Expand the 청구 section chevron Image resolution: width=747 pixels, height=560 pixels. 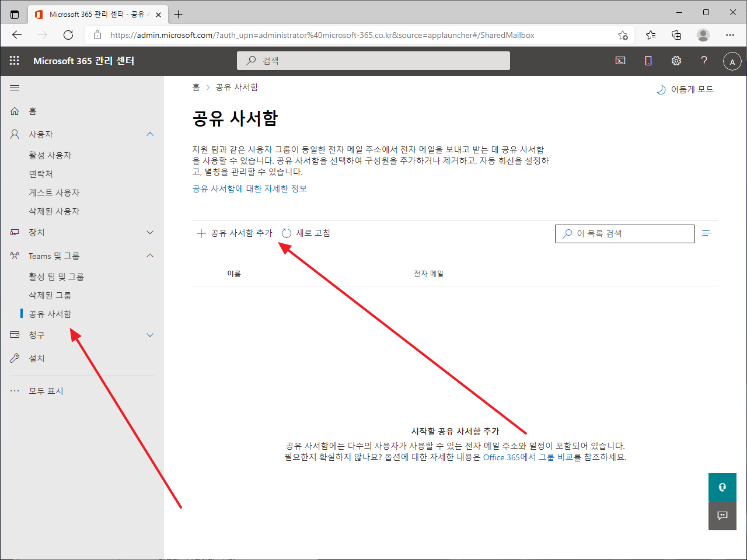pyautogui.click(x=150, y=335)
